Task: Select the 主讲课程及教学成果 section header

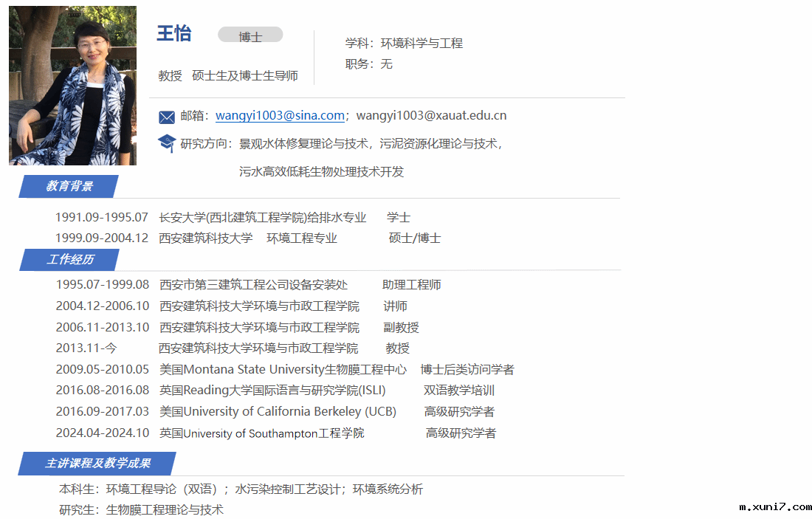Action: (97, 464)
